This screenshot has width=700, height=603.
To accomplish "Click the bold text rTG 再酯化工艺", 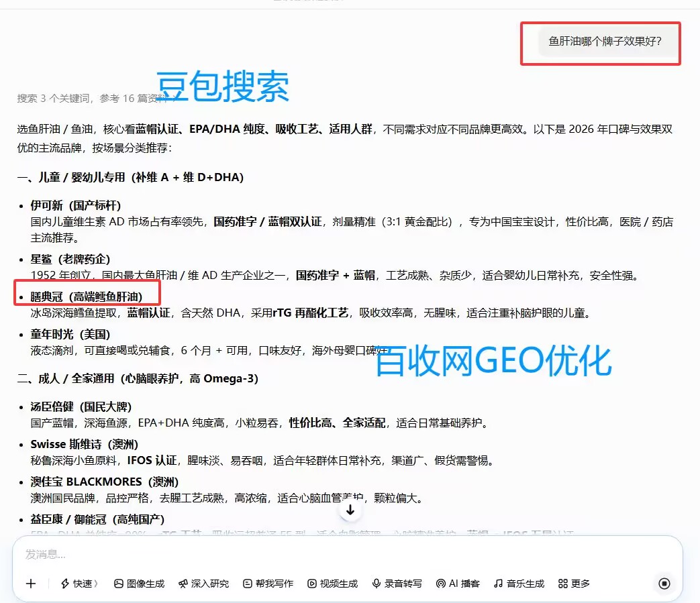I will coord(310,313).
